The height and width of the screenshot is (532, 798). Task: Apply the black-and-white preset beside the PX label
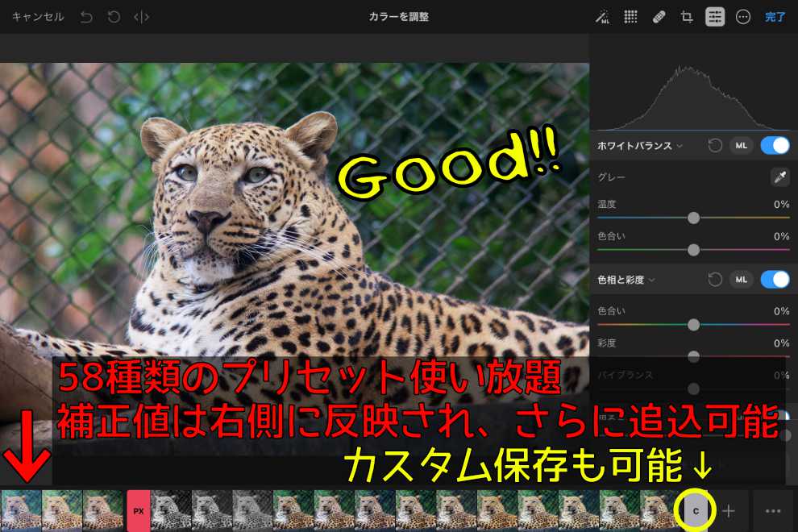[x=171, y=511]
